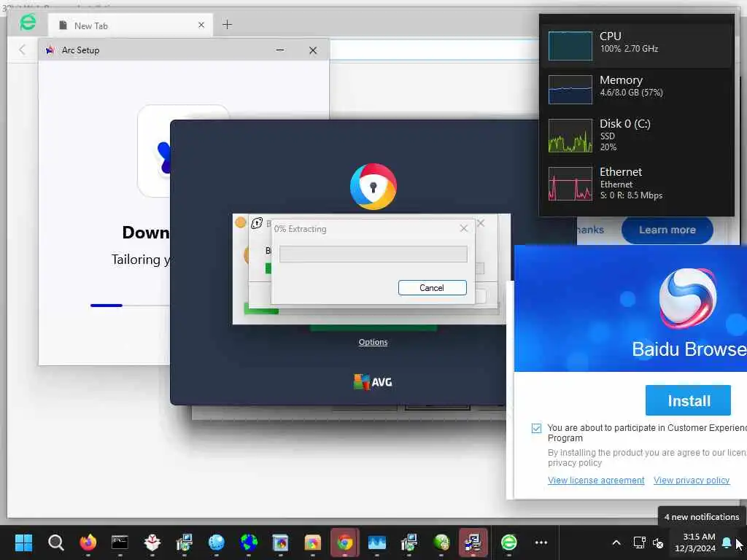The height and width of the screenshot is (560, 747).
Task: Click the AVG brand logo
Action: tap(373, 382)
